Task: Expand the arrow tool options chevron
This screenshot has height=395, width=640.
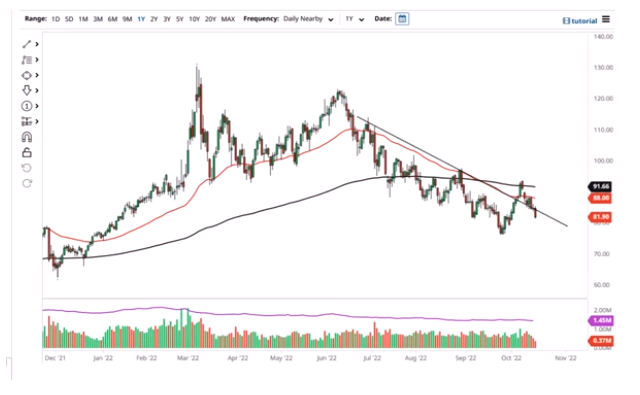Action: coord(37,91)
